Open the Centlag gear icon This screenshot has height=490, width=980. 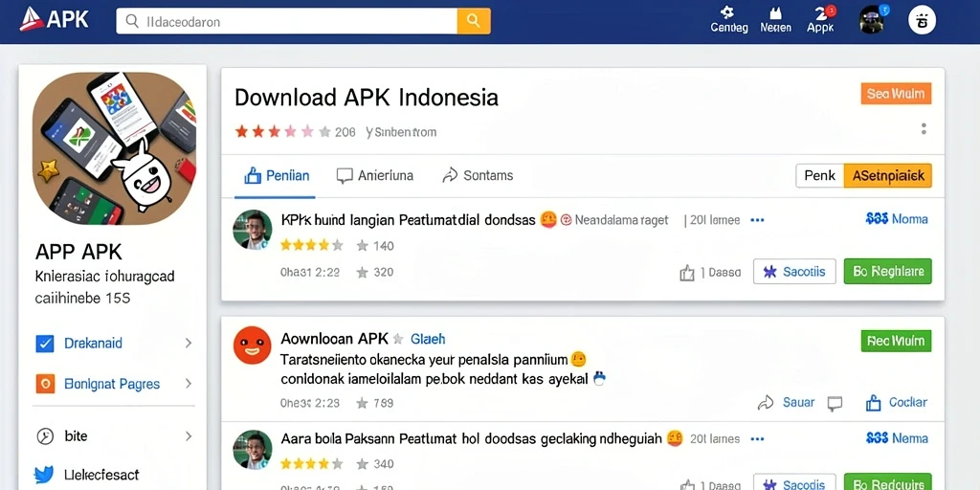pyautogui.click(x=727, y=11)
